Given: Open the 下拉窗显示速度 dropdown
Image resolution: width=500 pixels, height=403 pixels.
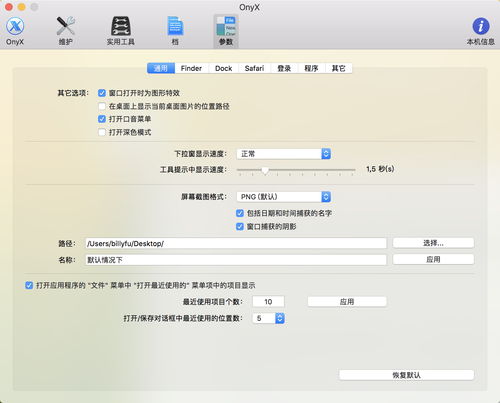Looking at the screenshot, I should point(284,154).
